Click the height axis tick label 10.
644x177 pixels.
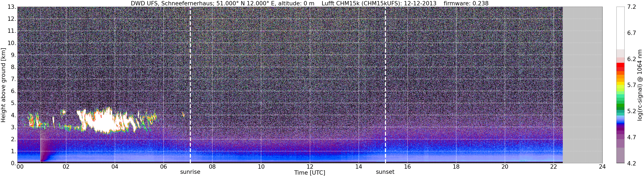click(12, 43)
